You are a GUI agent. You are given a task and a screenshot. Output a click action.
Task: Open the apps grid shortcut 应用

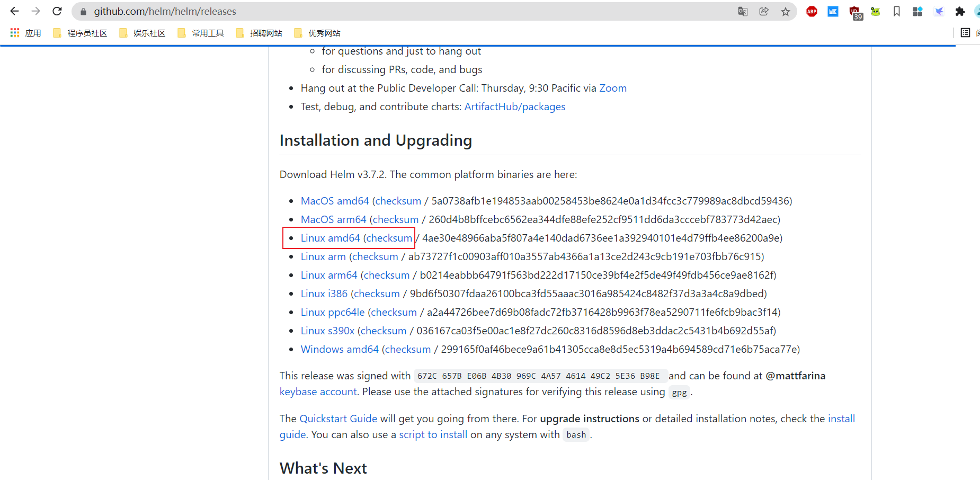(x=25, y=33)
